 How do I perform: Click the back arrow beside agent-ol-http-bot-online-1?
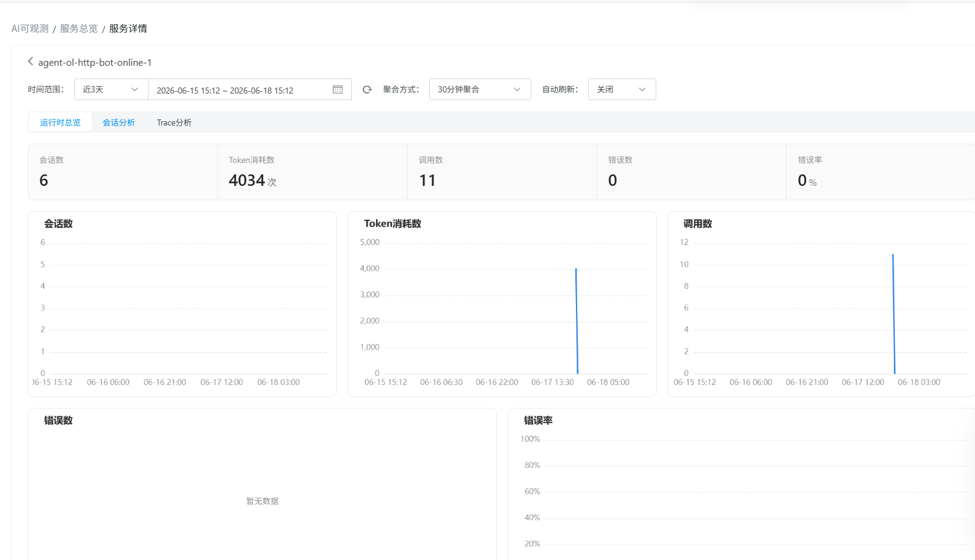click(31, 62)
